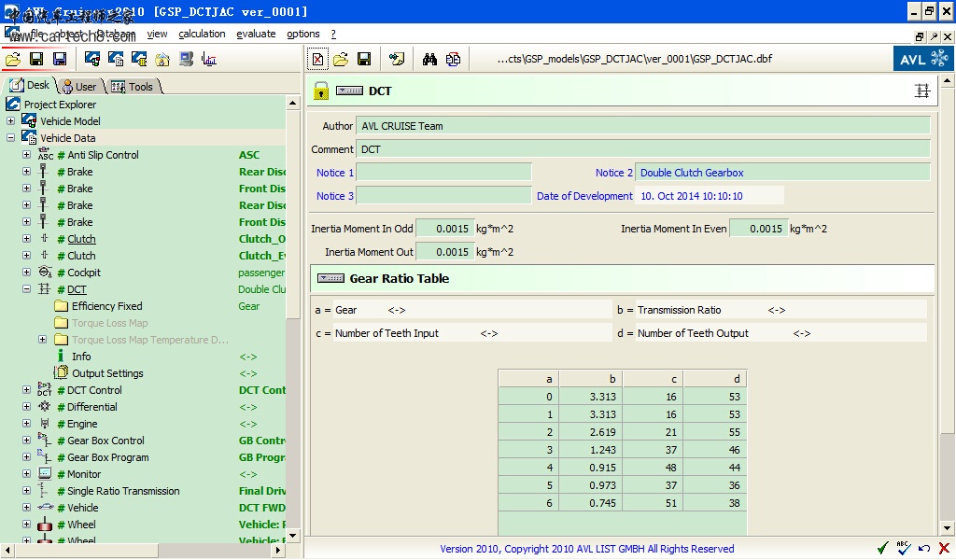Click the results chart icon in left toolbar
Screen dimensions: 956x560
[x=209, y=59]
